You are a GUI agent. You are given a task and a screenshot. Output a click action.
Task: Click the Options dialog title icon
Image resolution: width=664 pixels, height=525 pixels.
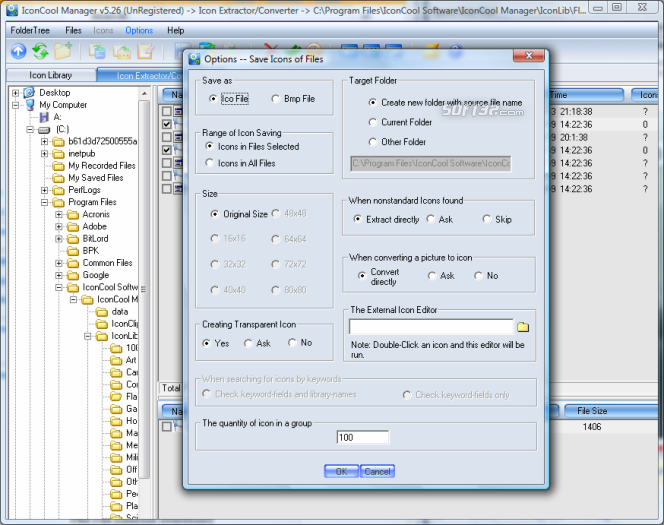point(194,59)
